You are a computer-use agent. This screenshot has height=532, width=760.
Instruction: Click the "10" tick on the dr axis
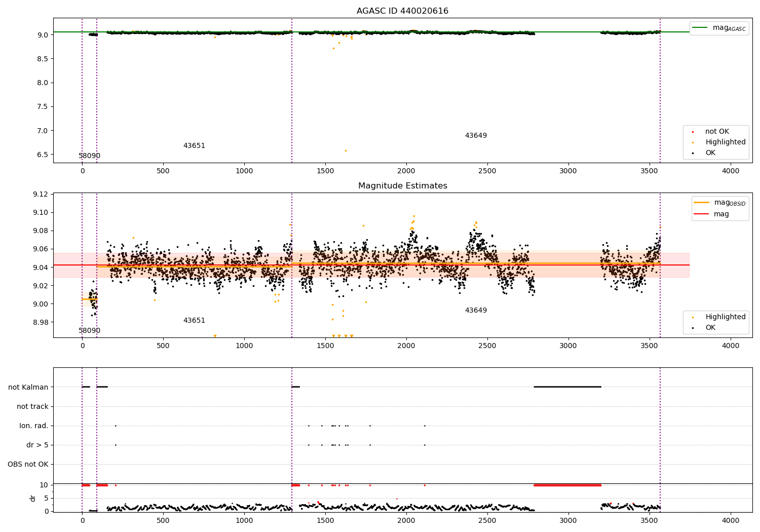tap(45, 485)
